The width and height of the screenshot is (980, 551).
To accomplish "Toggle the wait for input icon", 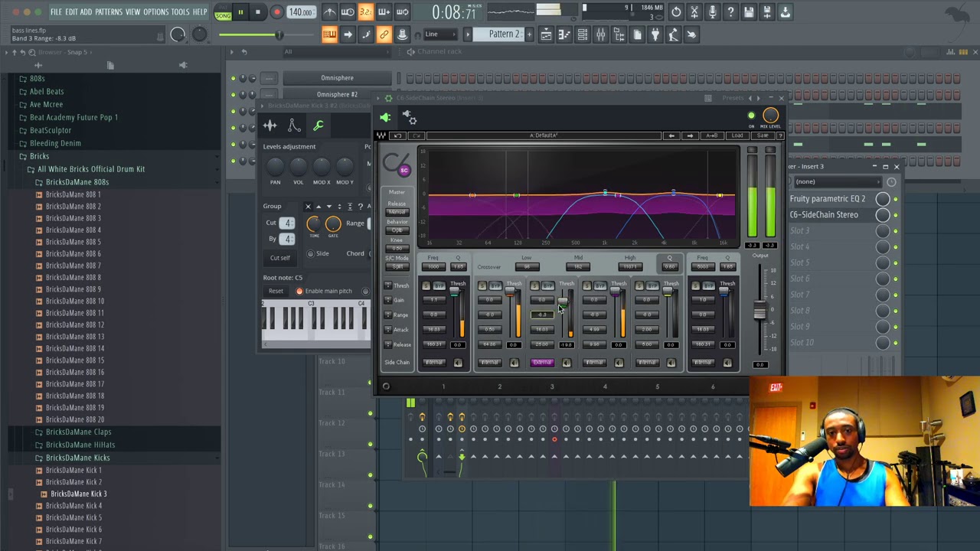I will (348, 12).
